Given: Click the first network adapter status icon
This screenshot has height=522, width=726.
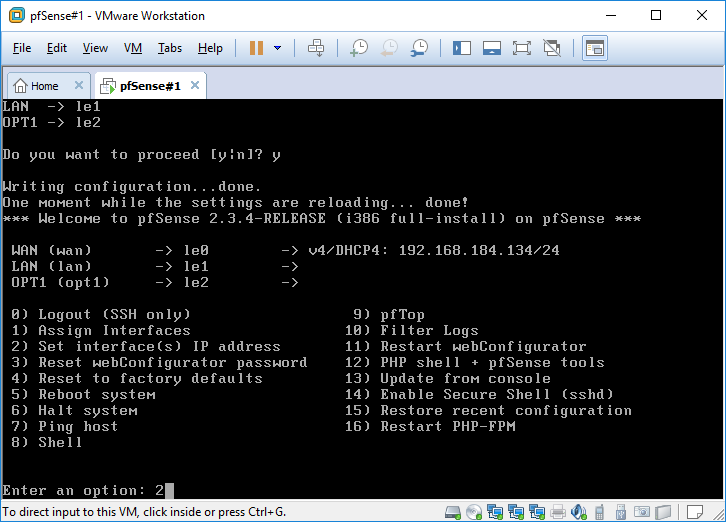Looking at the screenshot, I should (x=495, y=512).
